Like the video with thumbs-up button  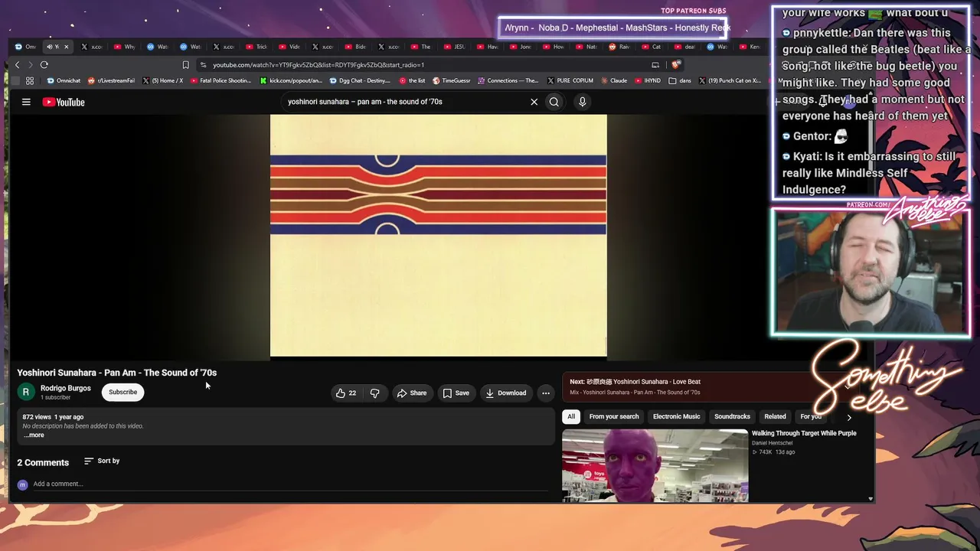point(345,393)
